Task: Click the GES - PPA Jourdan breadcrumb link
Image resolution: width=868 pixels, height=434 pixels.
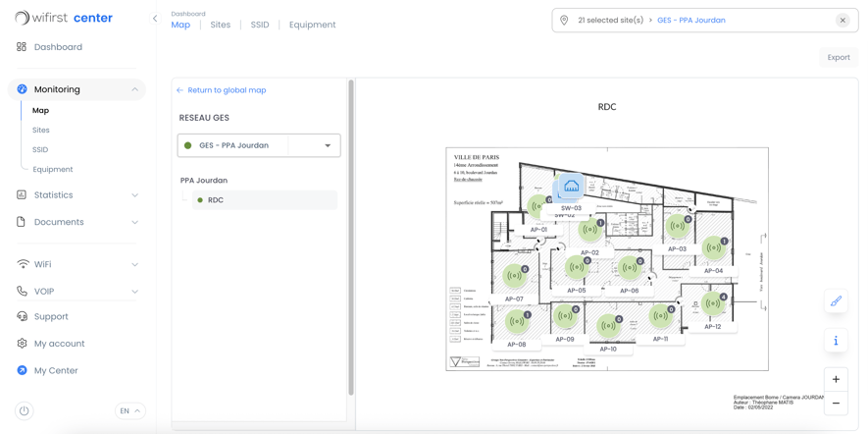Action: pos(691,20)
